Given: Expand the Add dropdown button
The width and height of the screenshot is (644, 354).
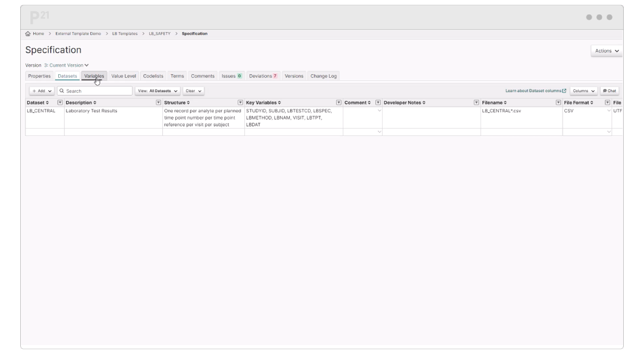Looking at the screenshot, I should coord(42,91).
